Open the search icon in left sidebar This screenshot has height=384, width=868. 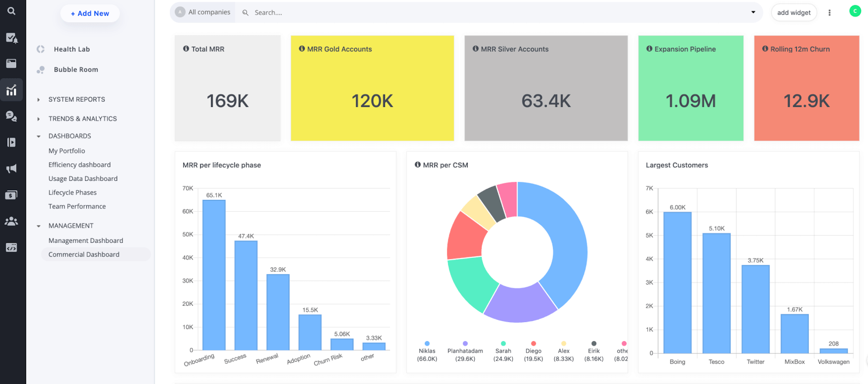click(11, 11)
